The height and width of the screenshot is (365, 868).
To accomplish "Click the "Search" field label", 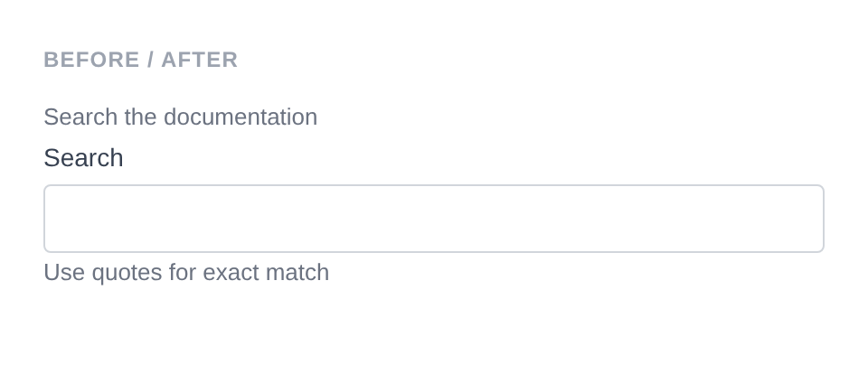I will click(x=83, y=158).
